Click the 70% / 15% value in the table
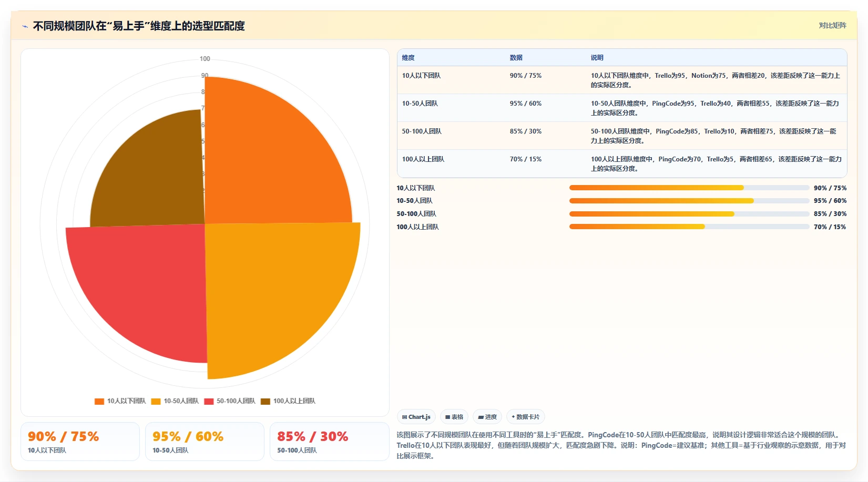The width and height of the screenshot is (868, 482). coord(526,159)
